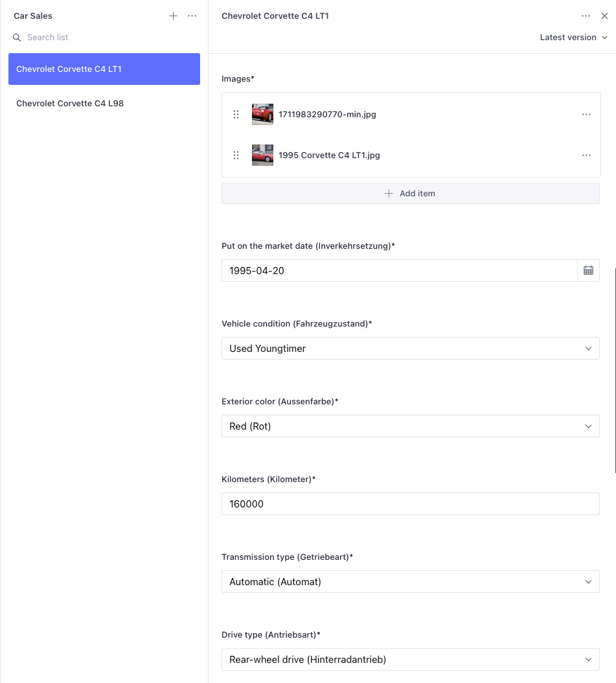Click the Car Sales pane title
The image size is (616, 683).
point(33,16)
